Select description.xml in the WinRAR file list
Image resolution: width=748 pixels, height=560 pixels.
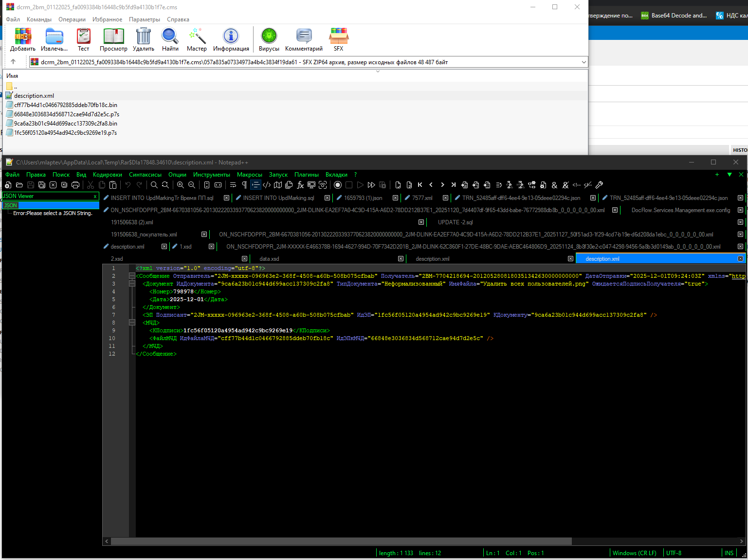coord(34,96)
